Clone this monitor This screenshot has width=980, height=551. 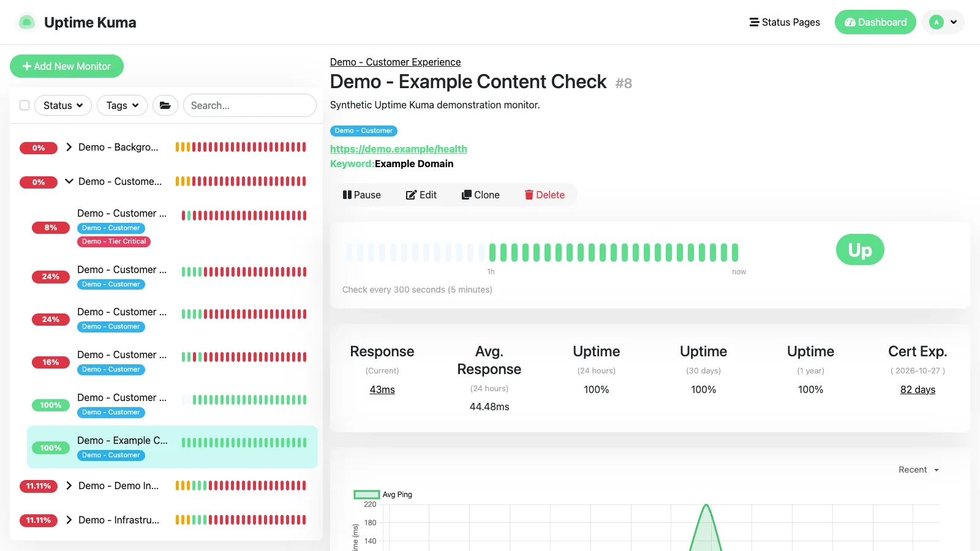click(x=481, y=195)
